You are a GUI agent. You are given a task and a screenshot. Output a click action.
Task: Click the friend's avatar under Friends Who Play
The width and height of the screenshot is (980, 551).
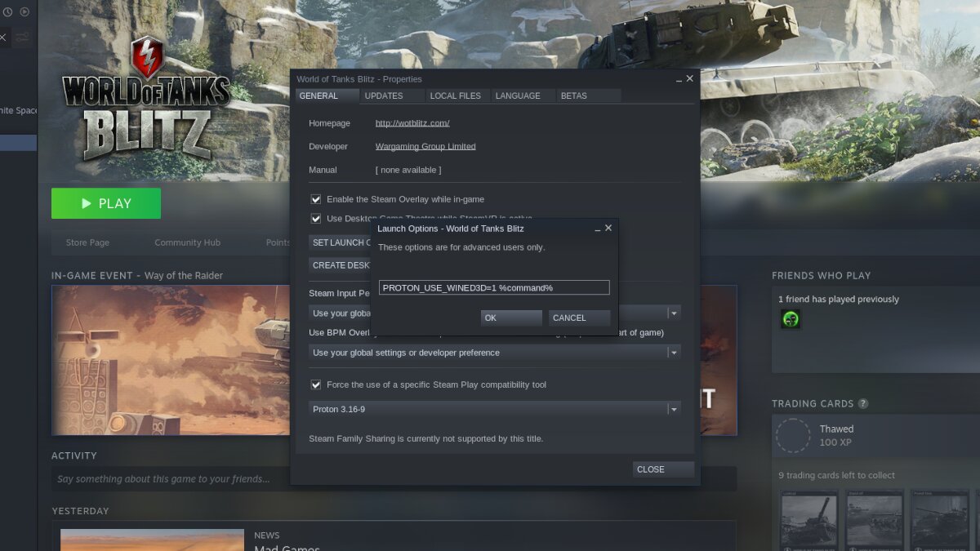pyautogui.click(x=790, y=318)
